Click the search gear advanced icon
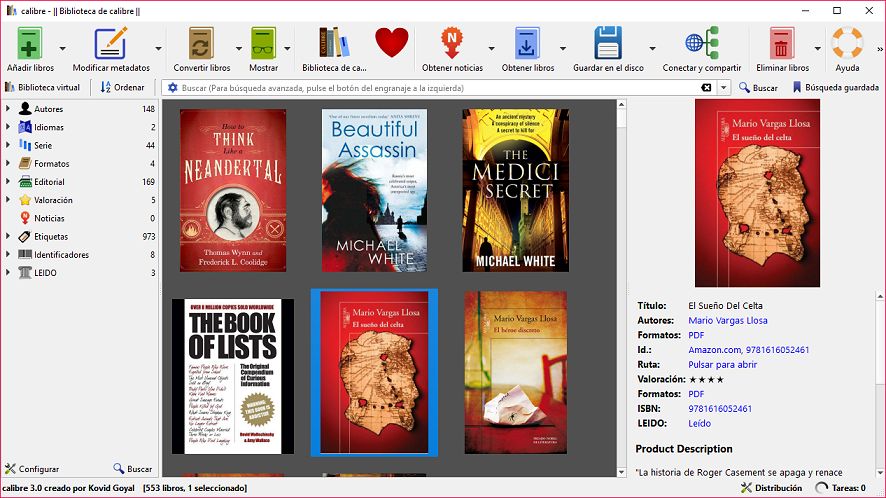The image size is (886, 498). click(x=172, y=88)
